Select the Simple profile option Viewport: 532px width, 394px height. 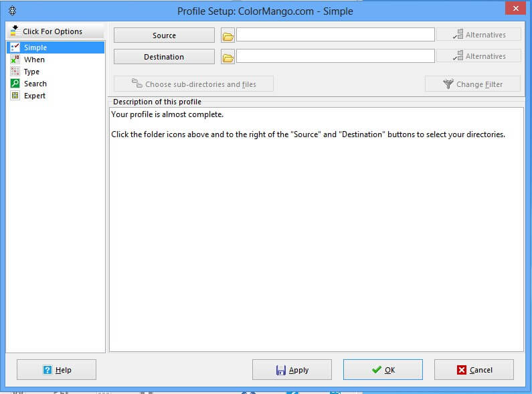[35, 47]
